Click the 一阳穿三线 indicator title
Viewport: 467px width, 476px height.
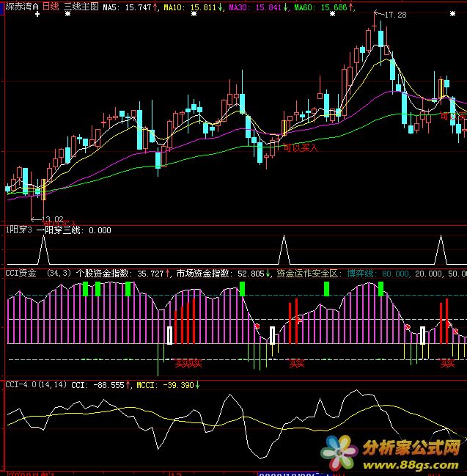61,230
